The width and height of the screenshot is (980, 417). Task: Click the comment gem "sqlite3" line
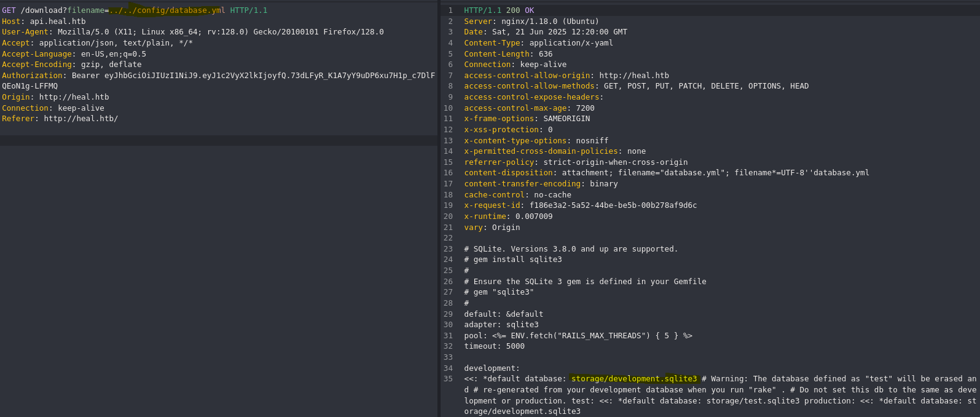499,292
